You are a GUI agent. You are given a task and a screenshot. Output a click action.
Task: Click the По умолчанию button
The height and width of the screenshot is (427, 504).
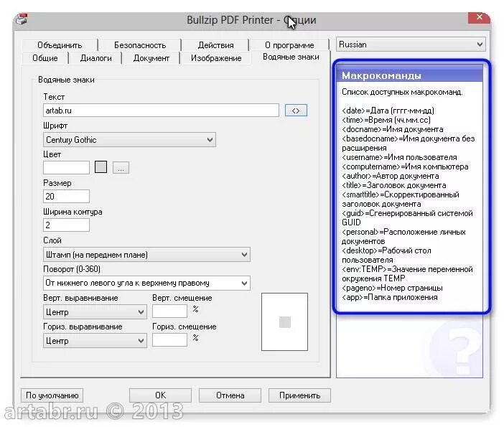(52, 395)
